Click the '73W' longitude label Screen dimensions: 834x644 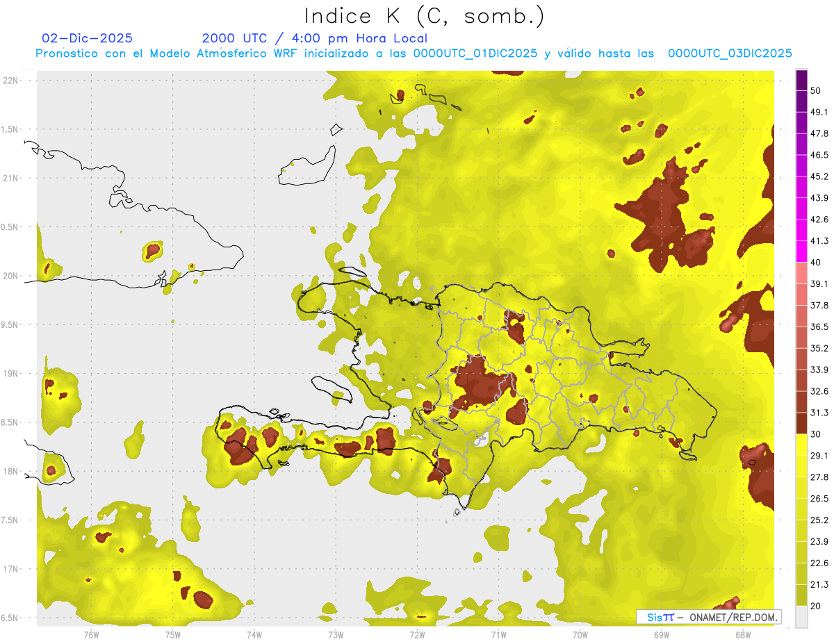pyautogui.click(x=335, y=634)
